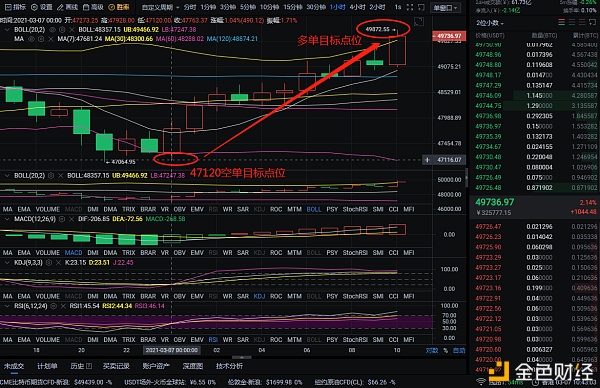
Task: Toggle 对数 logarithmic scale
Action: [x=432, y=350]
